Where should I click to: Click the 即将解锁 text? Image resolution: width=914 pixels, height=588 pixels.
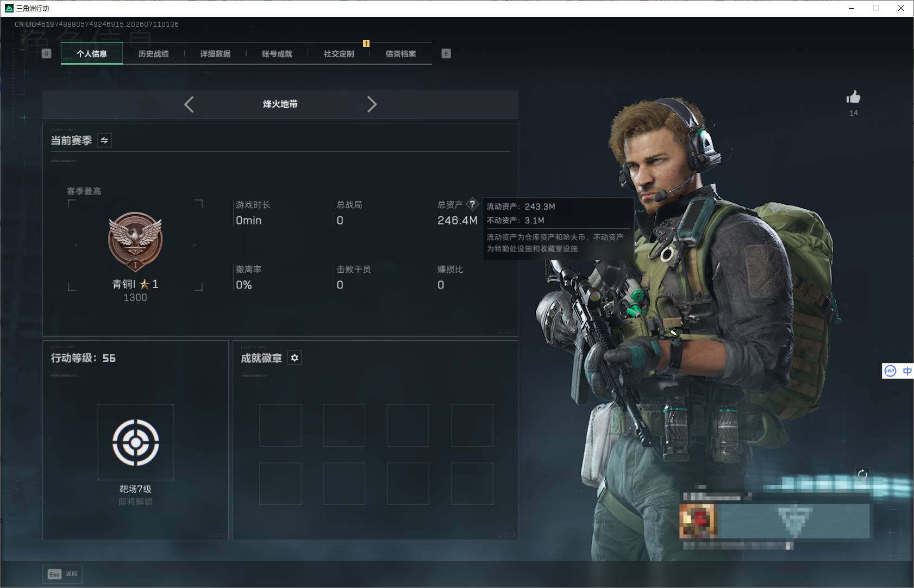tap(135, 501)
